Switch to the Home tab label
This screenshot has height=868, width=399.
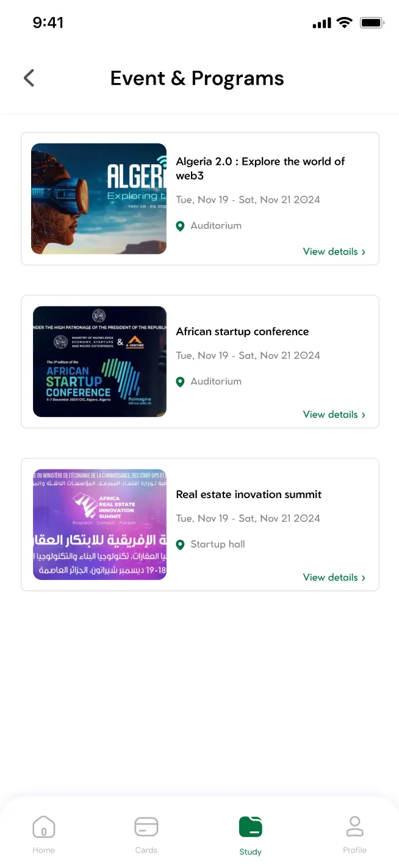click(44, 850)
